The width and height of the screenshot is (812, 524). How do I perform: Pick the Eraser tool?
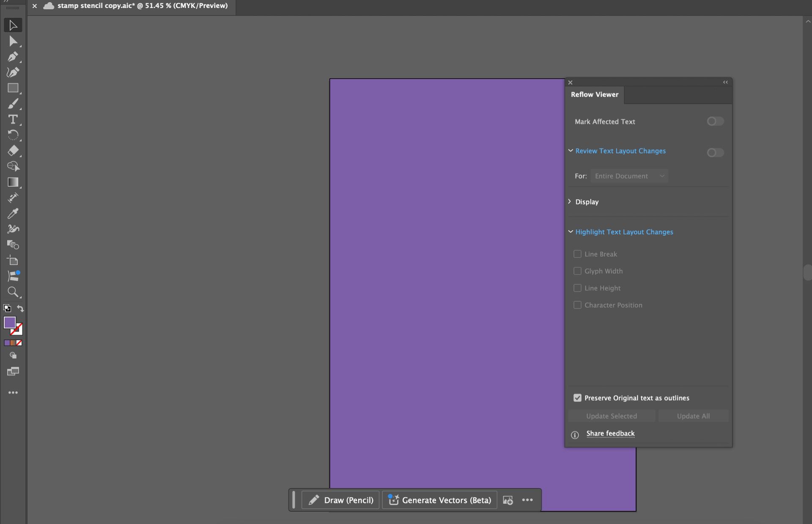[x=13, y=151]
